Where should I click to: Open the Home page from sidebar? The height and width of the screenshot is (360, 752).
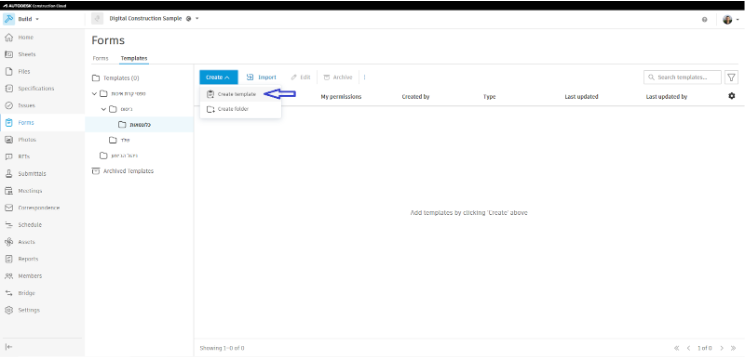tap(25, 37)
